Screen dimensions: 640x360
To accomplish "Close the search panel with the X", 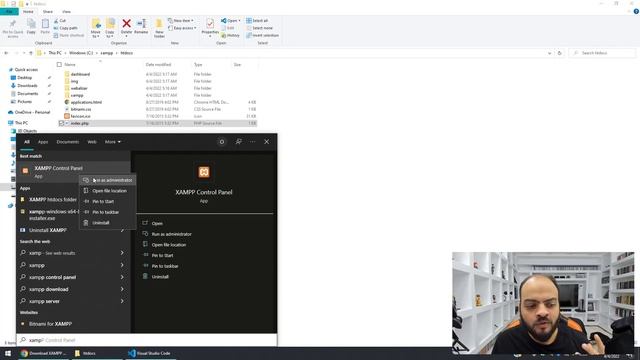I will [267, 142].
